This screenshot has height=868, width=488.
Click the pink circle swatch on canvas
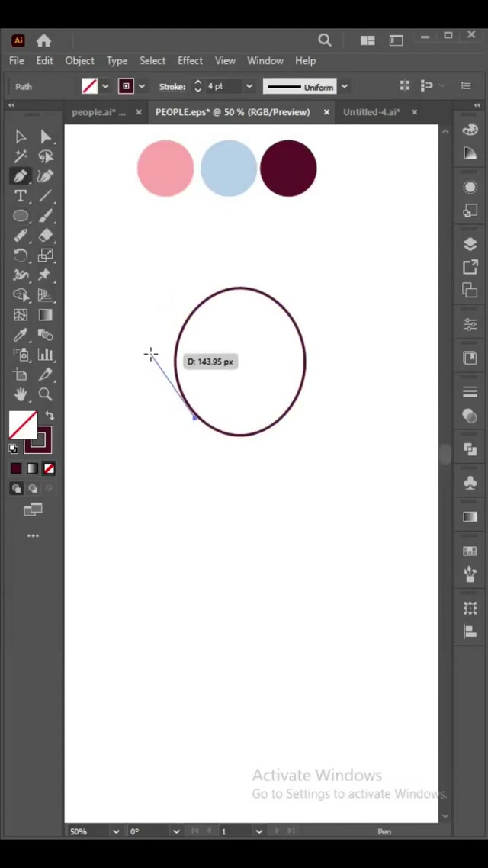tap(165, 169)
